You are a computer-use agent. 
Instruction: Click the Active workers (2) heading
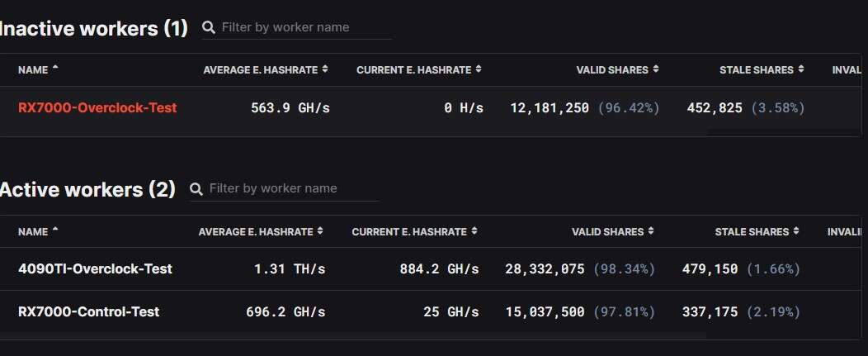pos(87,190)
